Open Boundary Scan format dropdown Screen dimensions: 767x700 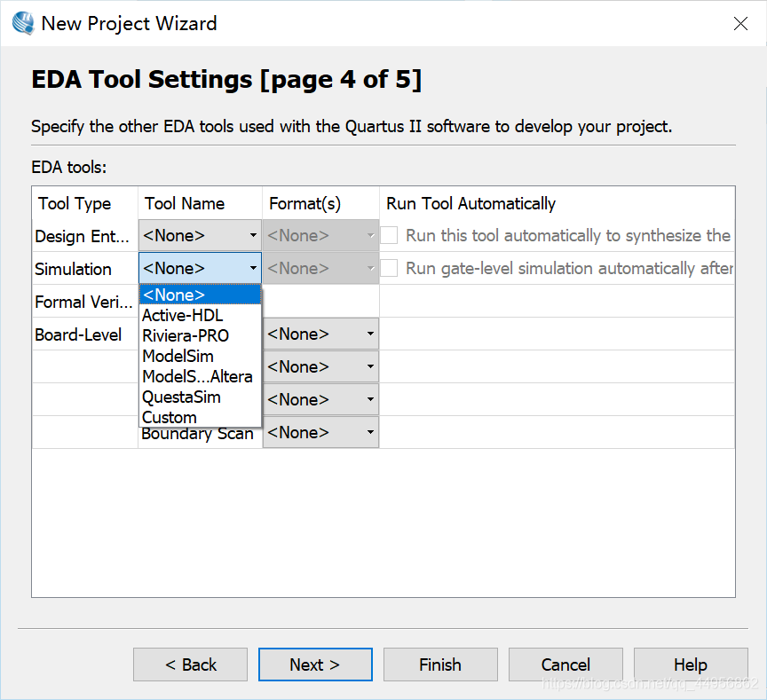(x=320, y=432)
